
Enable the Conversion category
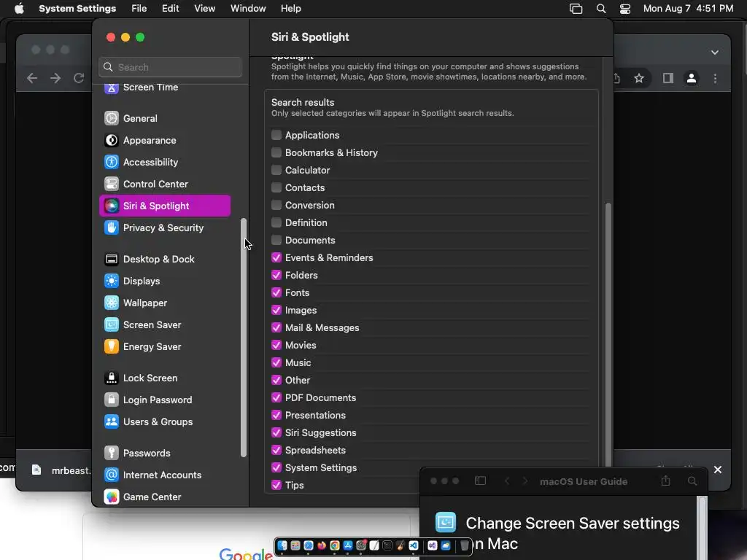[x=276, y=205]
